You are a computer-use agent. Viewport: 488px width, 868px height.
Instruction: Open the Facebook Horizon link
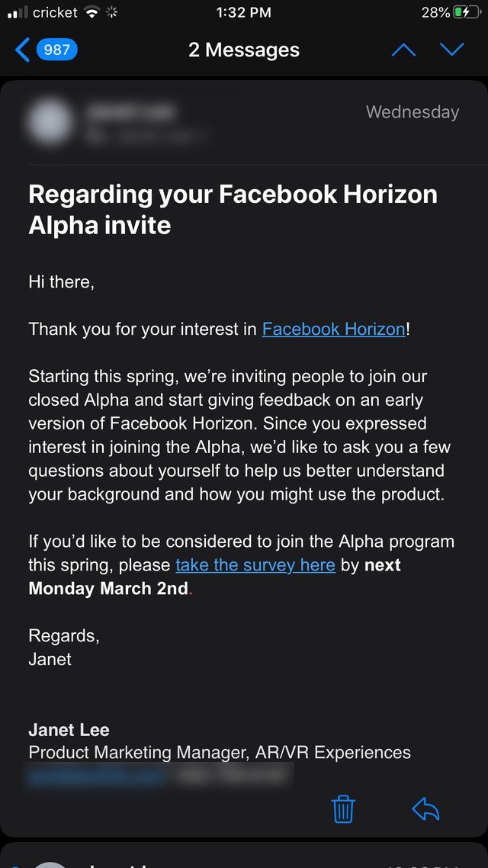tap(333, 330)
